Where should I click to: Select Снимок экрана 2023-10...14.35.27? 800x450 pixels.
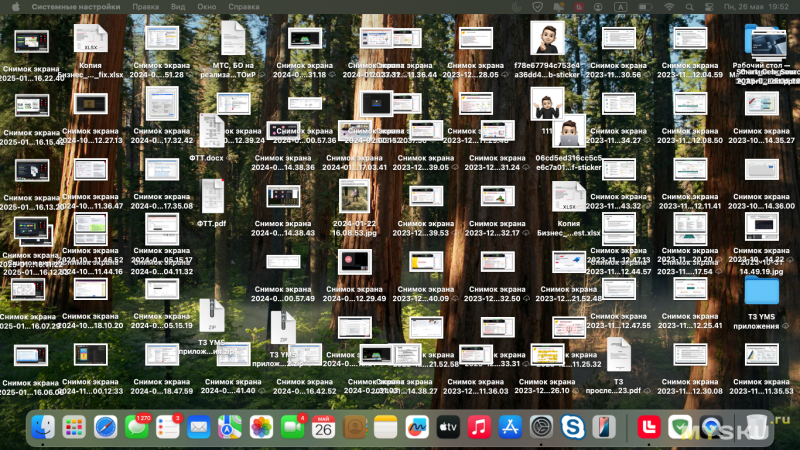pyautogui.click(x=761, y=104)
